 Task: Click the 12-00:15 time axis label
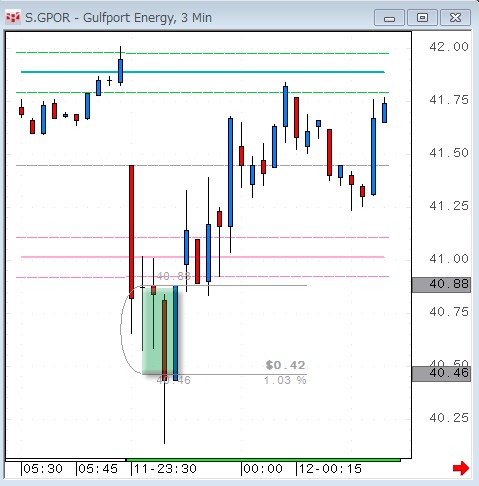click(x=330, y=469)
